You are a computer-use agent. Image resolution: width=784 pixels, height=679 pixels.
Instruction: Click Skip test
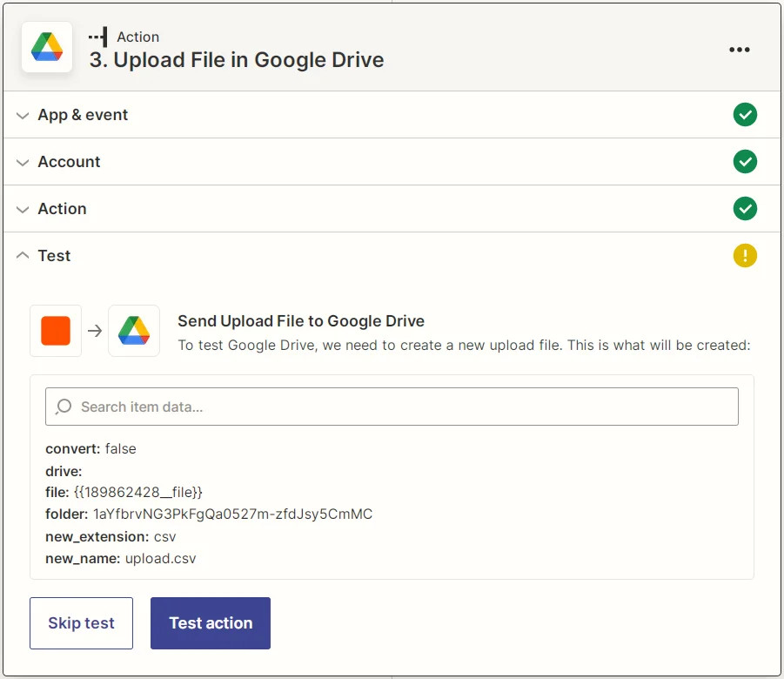coord(81,622)
